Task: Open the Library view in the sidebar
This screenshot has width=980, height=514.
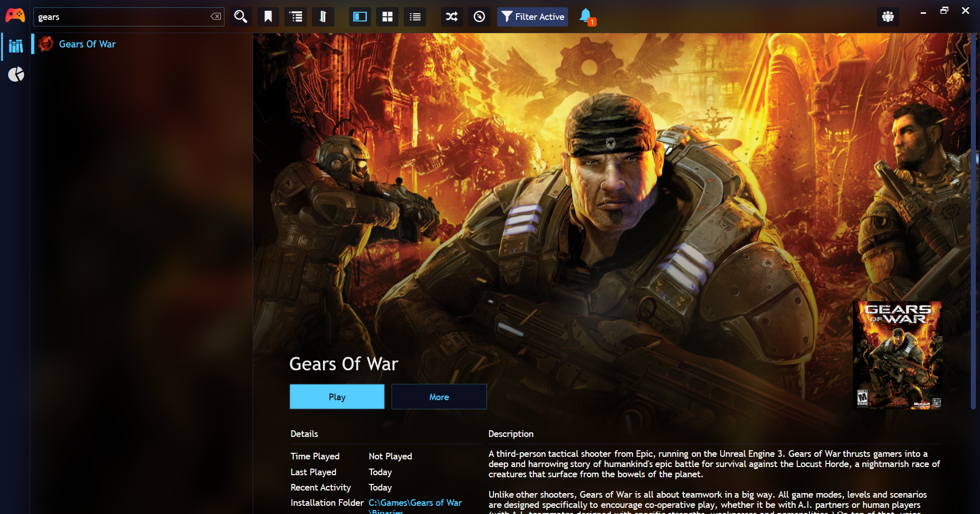Action: pyautogui.click(x=16, y=46)
